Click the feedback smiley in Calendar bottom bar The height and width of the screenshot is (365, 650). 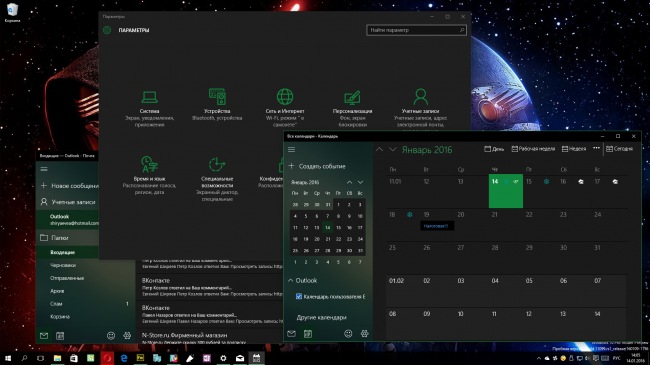point(348,333)
